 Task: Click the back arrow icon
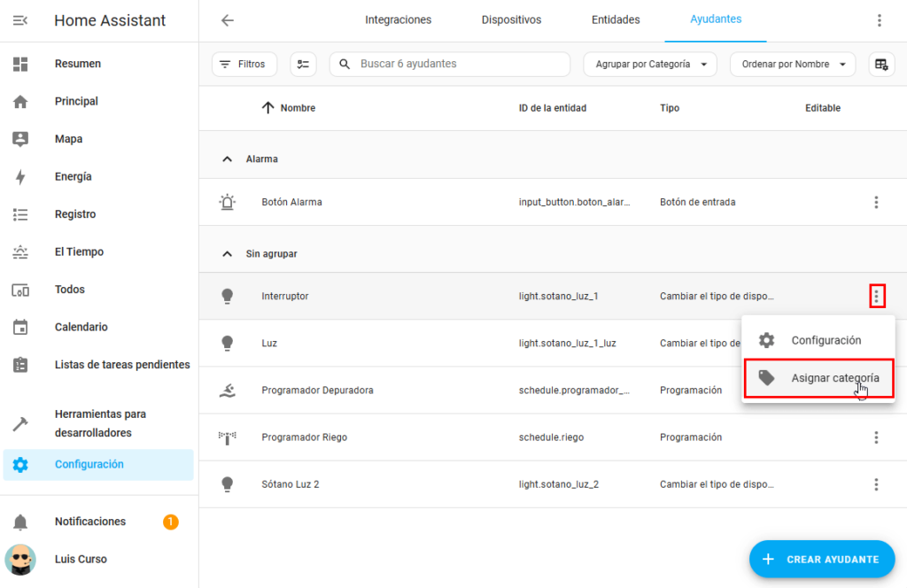pyautogui.click(x=228, y=20)
